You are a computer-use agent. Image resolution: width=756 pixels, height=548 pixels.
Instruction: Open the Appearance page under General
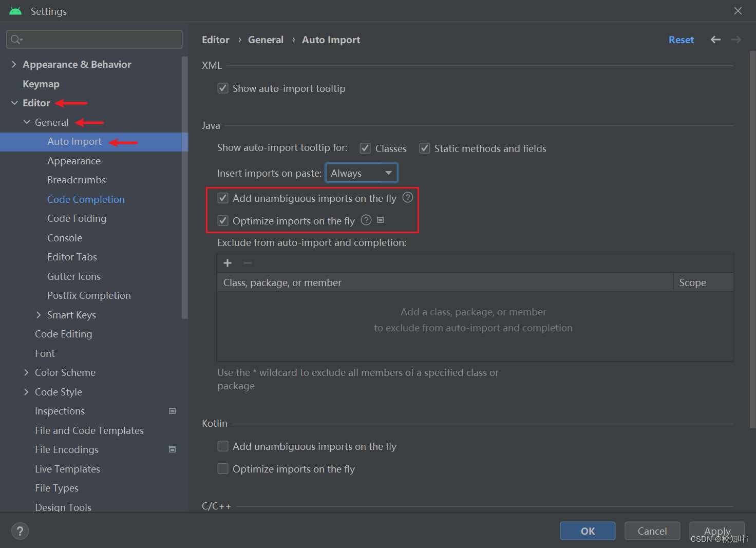click(x=74, y=161)
